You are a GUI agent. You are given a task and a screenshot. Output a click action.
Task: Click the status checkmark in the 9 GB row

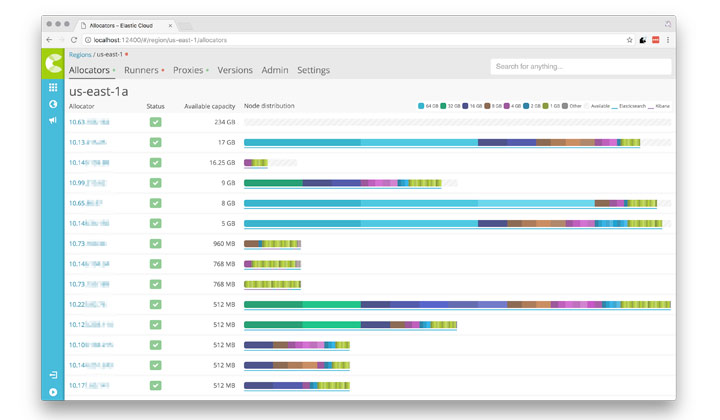click(155, 183)
